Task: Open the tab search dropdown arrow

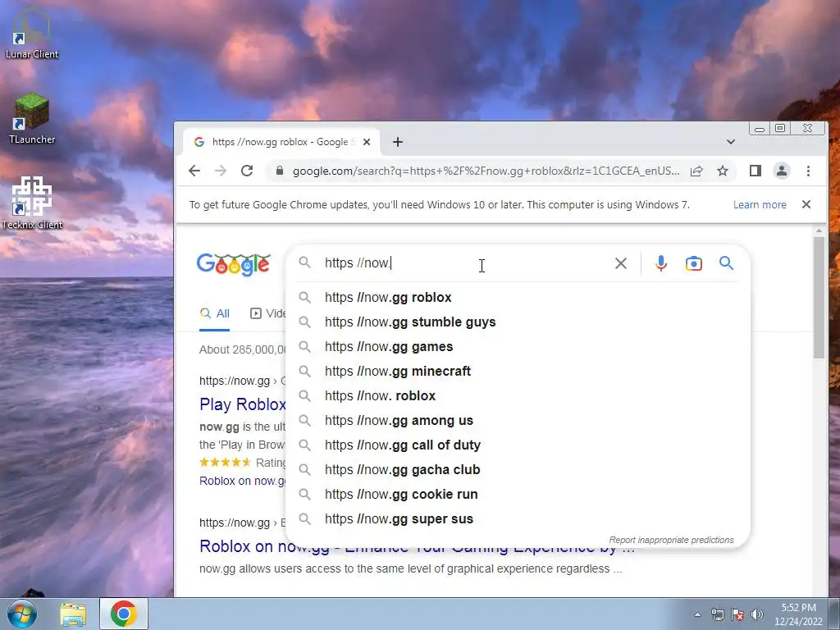Action: click(731, 142)
